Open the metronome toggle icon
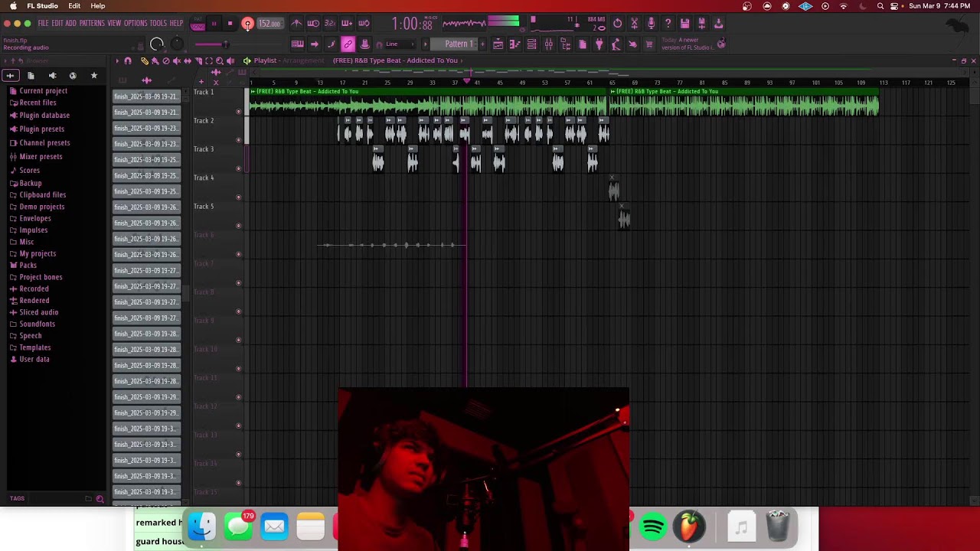The width and height of the screenshot is (980, 551). tap(296, 24)
